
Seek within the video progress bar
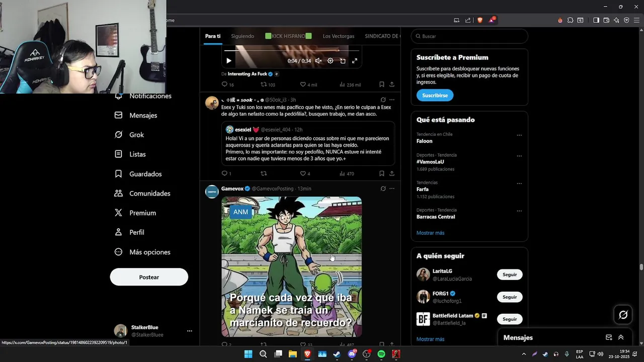(x=292, y=50)
